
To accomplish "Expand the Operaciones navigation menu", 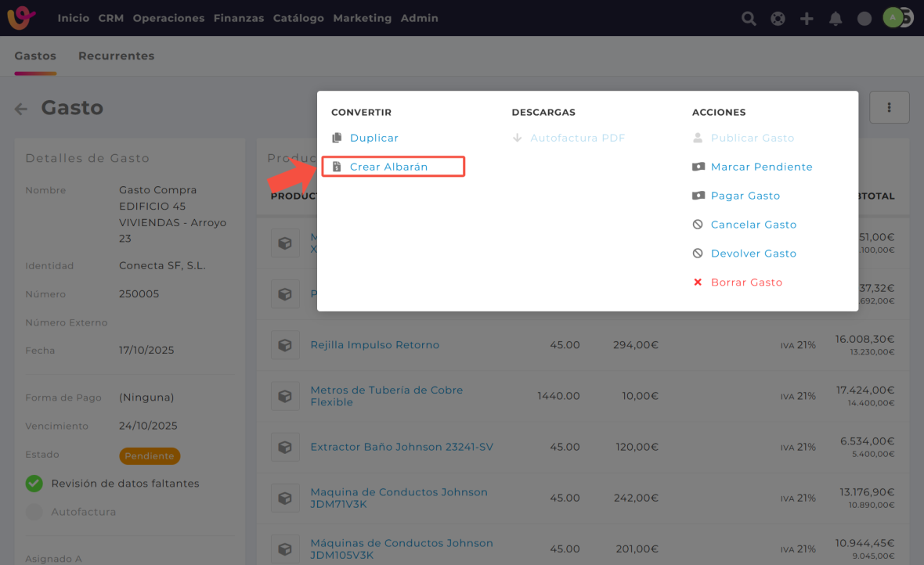I will [x=168, y=18].
